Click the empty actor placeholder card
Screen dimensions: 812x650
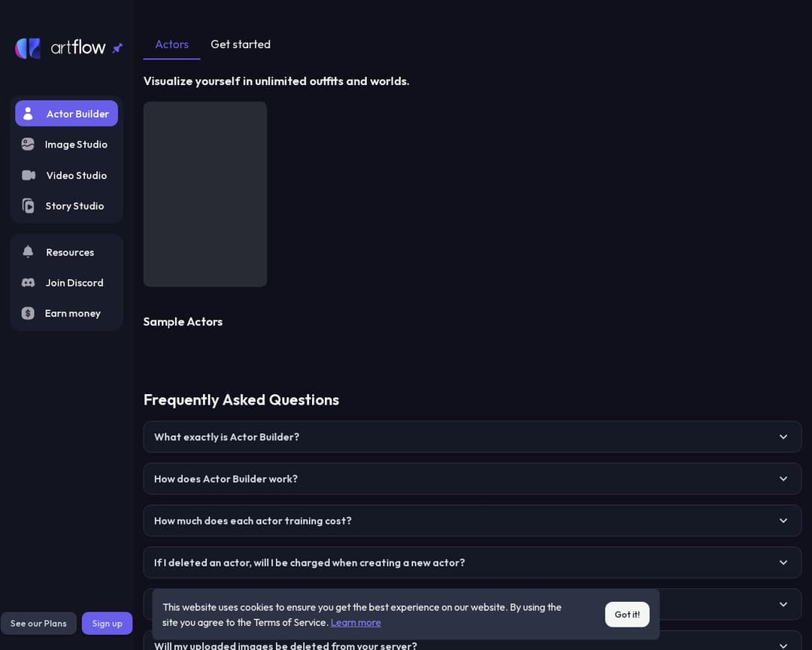205,194
